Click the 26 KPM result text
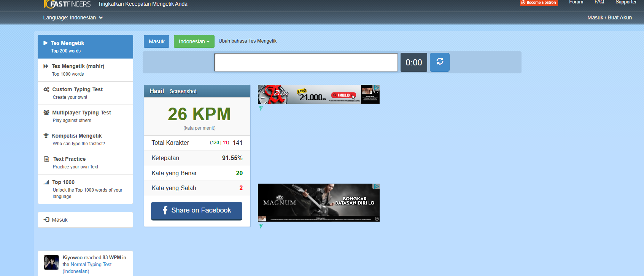 coord(199,114)
